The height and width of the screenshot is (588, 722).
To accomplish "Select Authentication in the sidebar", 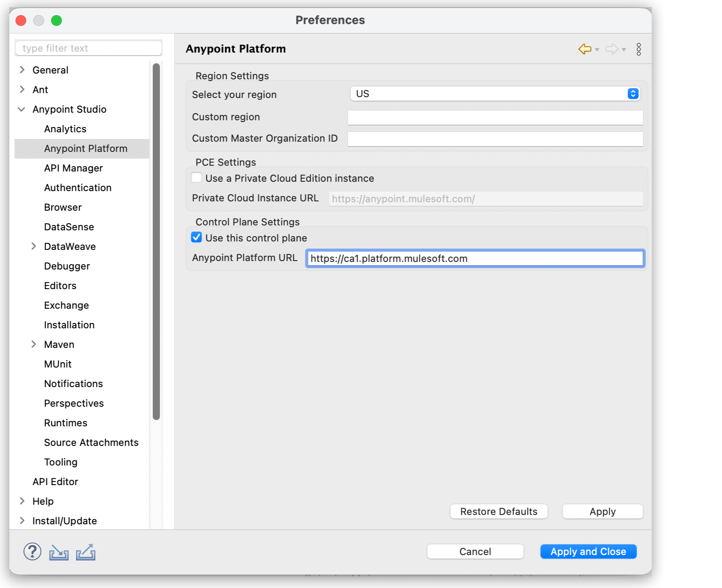I will coord(78,188).
